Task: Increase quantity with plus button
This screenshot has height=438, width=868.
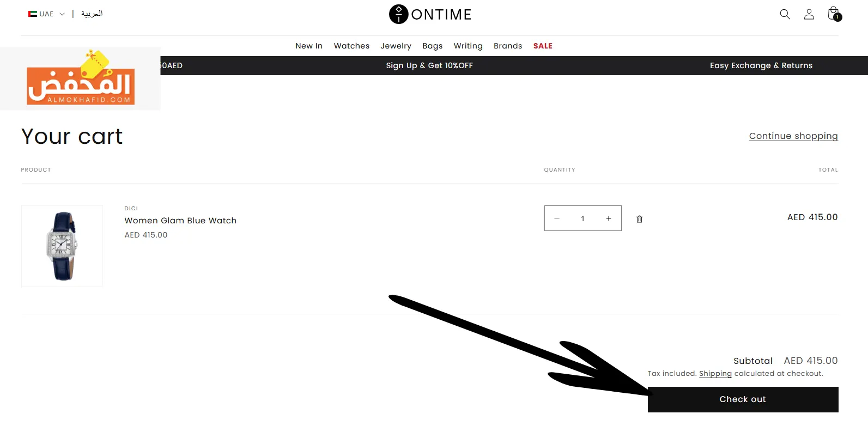Action: [609, 218]
